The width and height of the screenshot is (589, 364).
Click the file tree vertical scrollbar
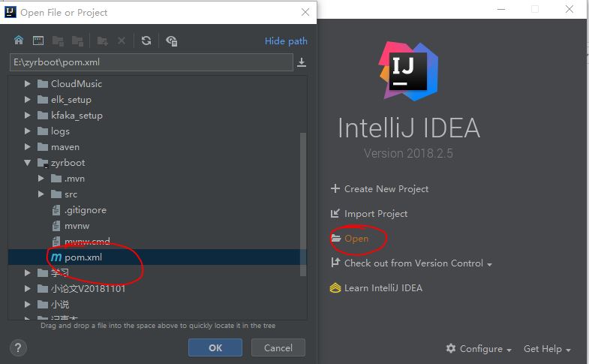[x=303, y=204]
